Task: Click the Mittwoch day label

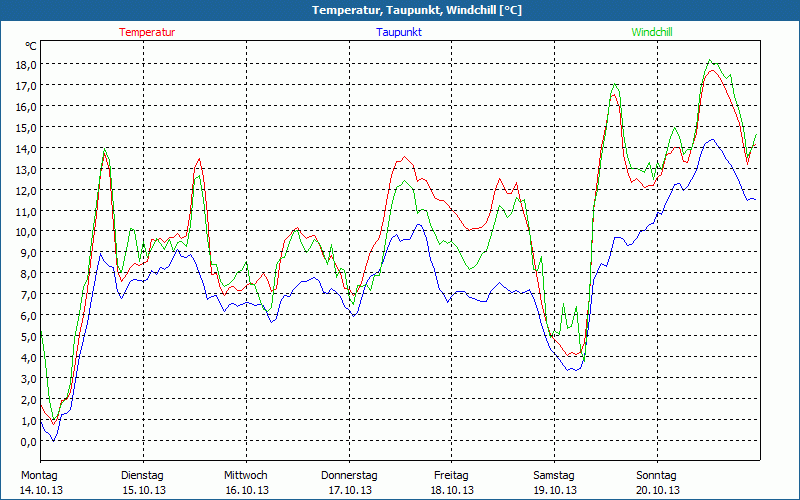Action: point(245,476)
